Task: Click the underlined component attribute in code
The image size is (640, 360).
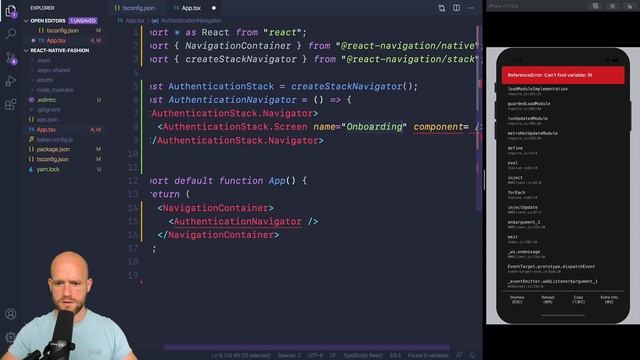Action: pyautogui.click(x=438, y=127)
